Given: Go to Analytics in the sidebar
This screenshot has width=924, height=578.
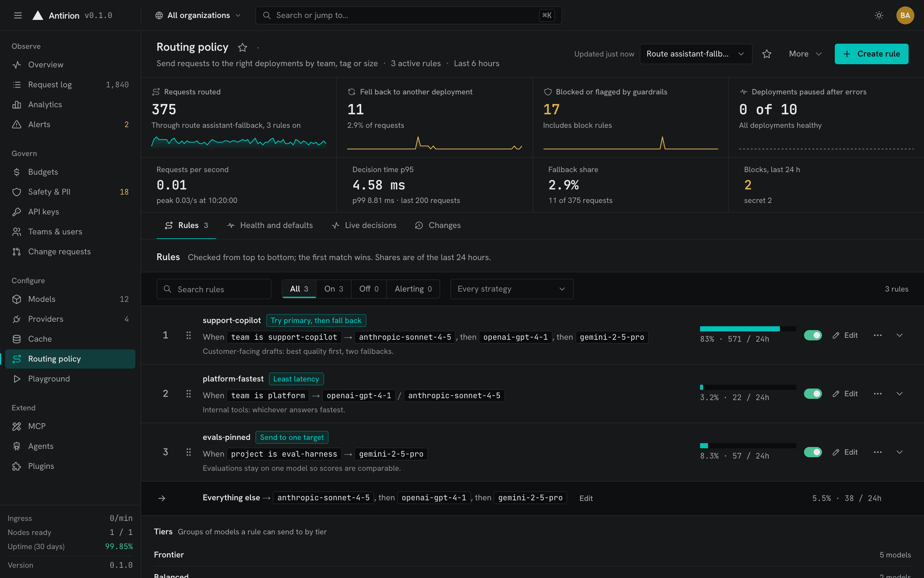Looking at the screenshot, I should [x=70, y=104].
